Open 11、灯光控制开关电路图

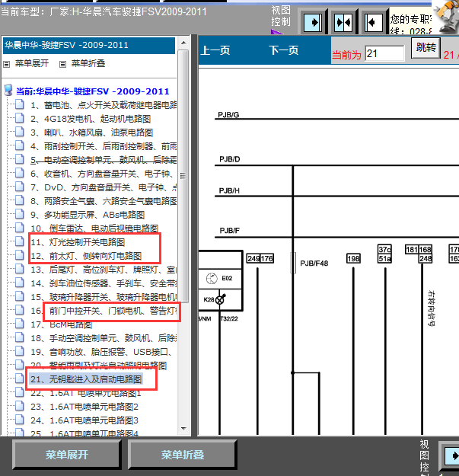[x=78, y=242]
